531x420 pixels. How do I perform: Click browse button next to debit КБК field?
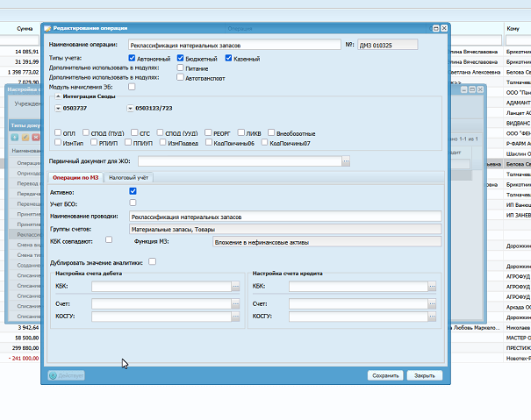click(x=235, y=287)
